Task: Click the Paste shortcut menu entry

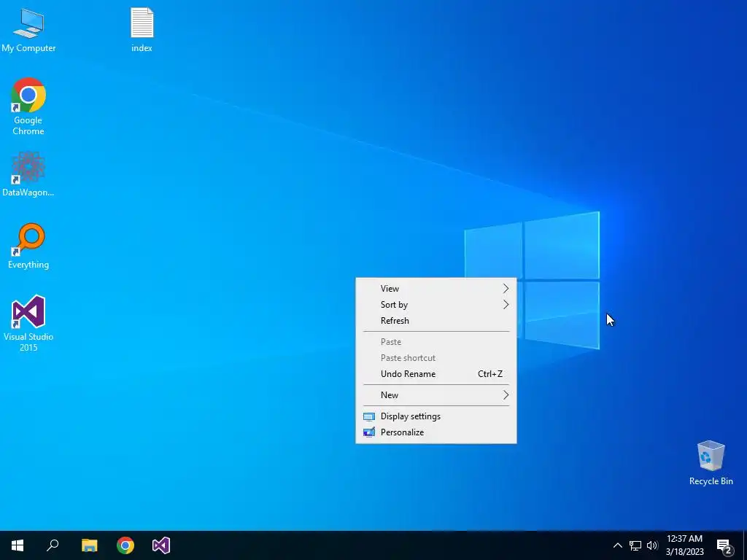Action: pyautogui.click(x=436, y=358)
